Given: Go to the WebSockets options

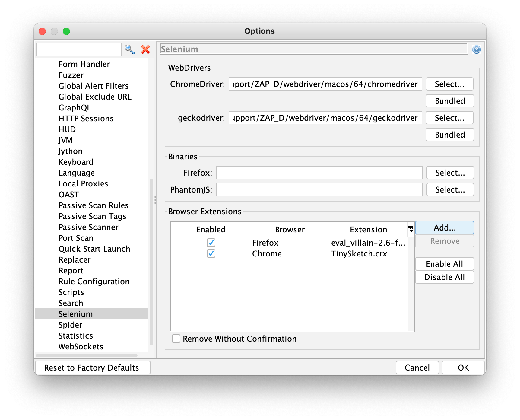Looking at the screenshot, I should tap(81, 346).
